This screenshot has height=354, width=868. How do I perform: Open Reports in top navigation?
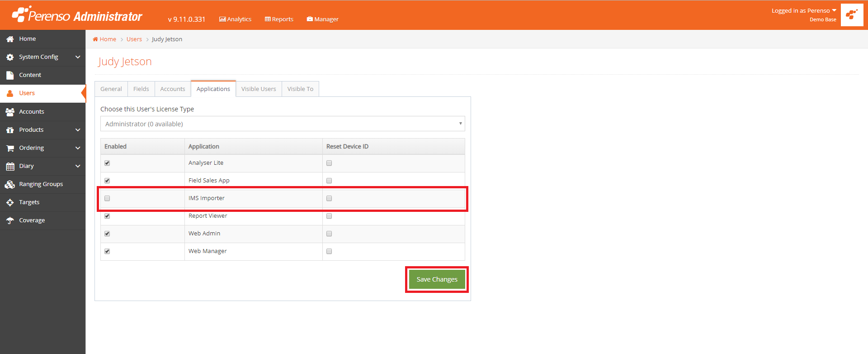point(279,19)
